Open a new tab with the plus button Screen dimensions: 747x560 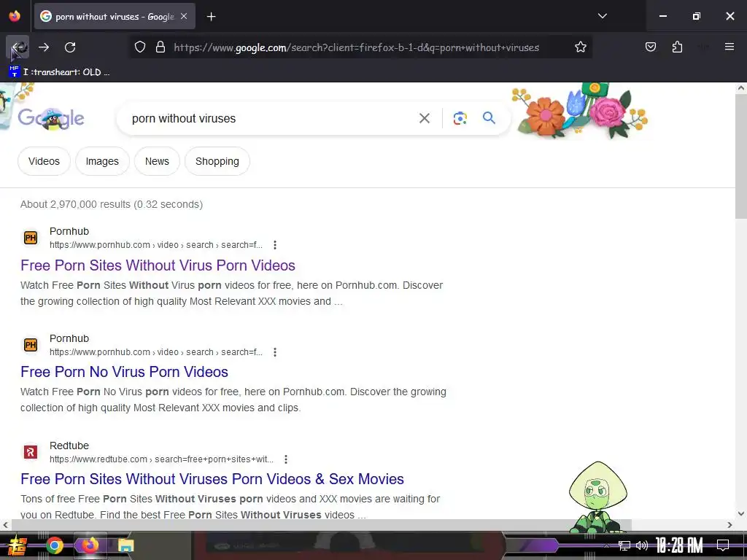coord(211,17)
